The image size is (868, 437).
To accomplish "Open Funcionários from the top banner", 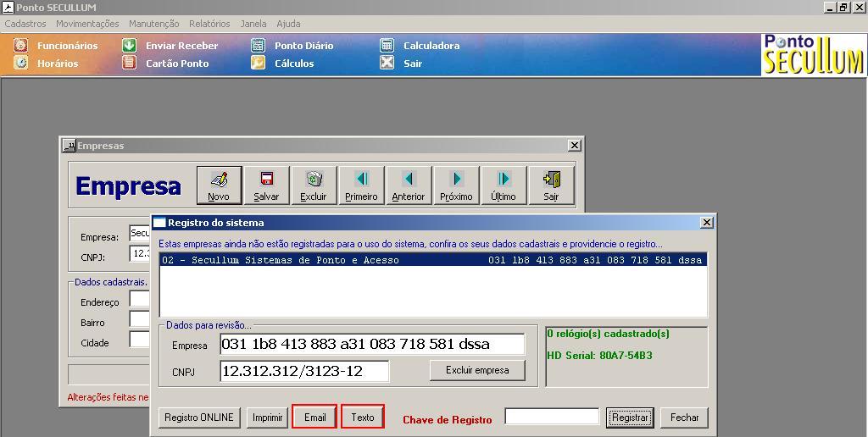I will click(x=56, y=46).
